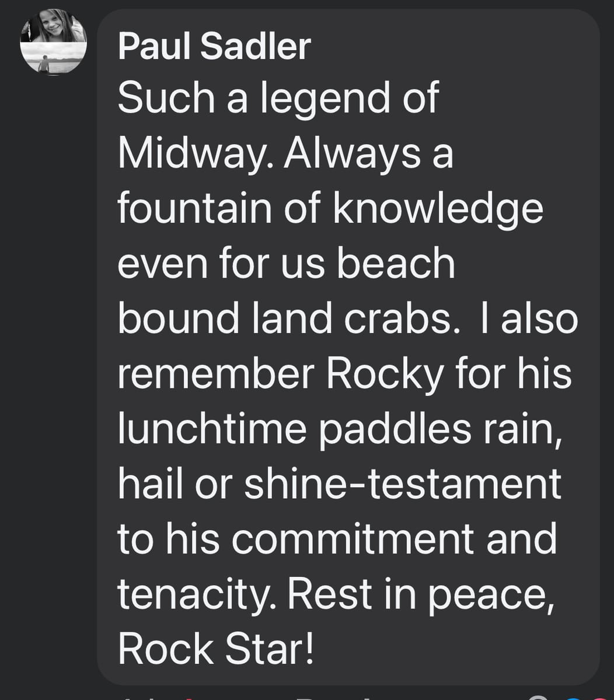Open Paul Sadler's profile picture
The height and width of the screenshot is (700, 614).
[54, 42]
